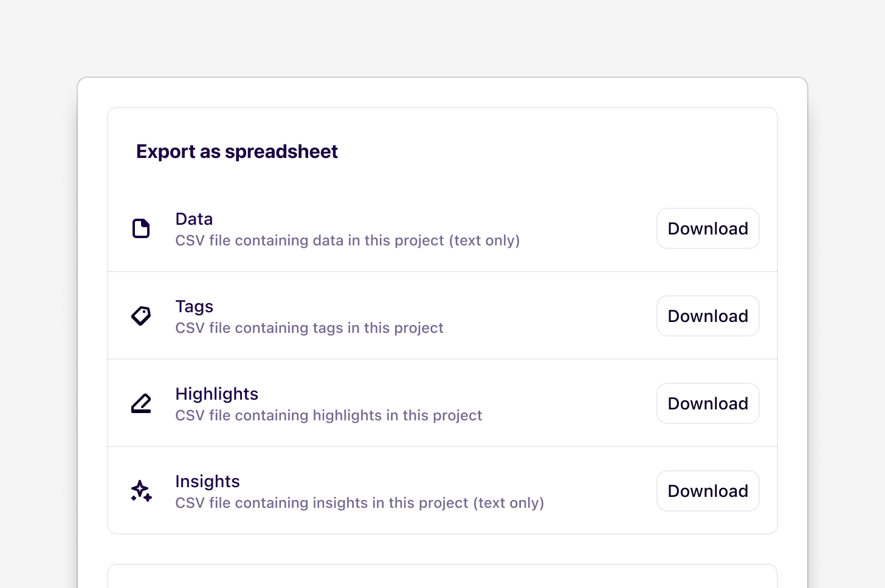885x588 pixels.
Task: Select the Highlights row title
Action: (216, 394)
